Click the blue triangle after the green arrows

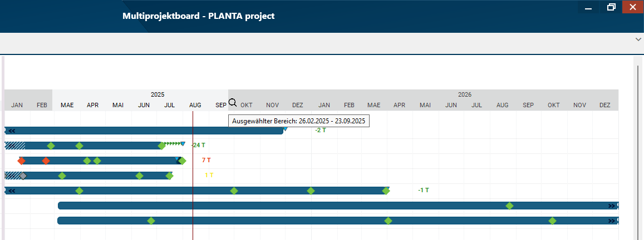click(183, 144)
